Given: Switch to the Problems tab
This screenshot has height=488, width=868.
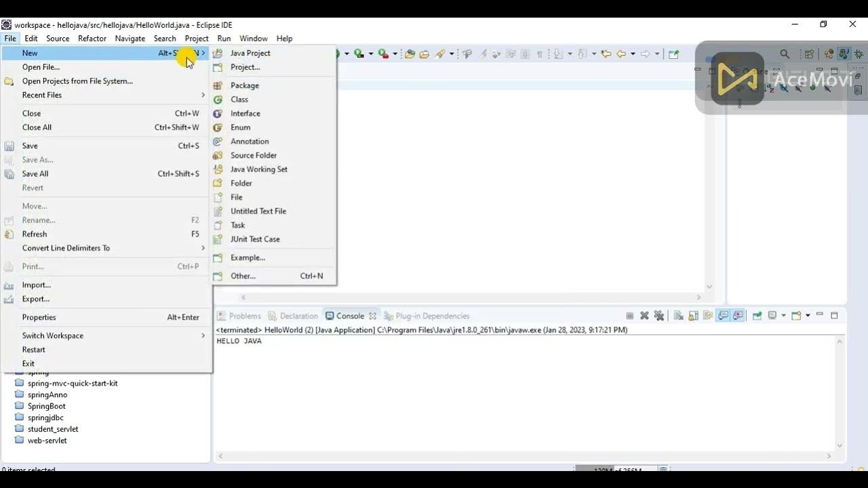Looking at the screenshot, I should 239,316.
